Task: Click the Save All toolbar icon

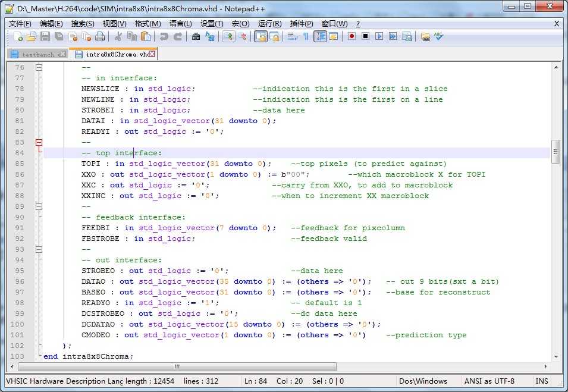Action: coord(59,36)
